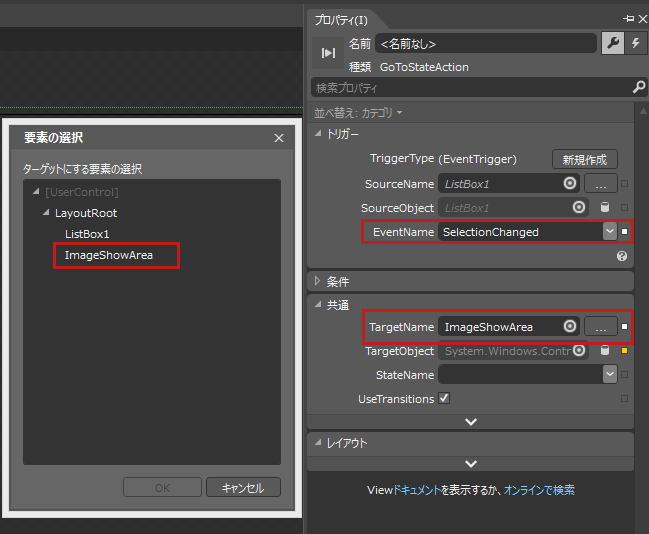Open the StateName dropdown

click(610, 374)
